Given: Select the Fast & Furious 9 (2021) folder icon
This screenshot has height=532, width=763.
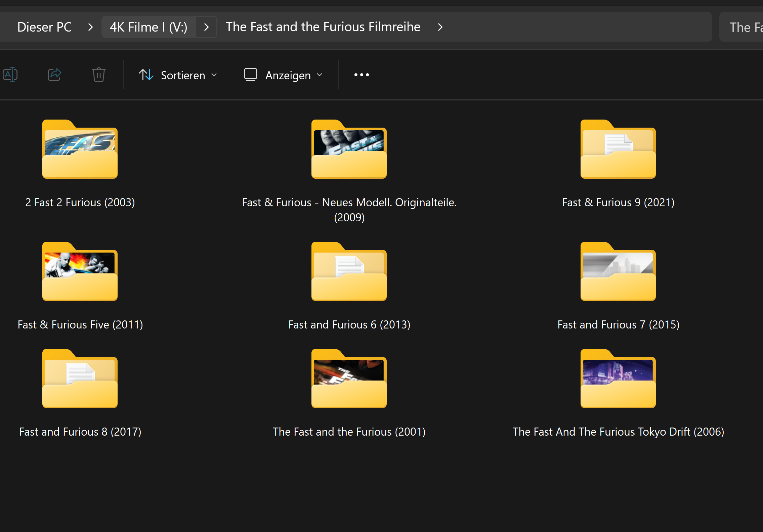Looking at the screenshot, I should click(618, 149).
